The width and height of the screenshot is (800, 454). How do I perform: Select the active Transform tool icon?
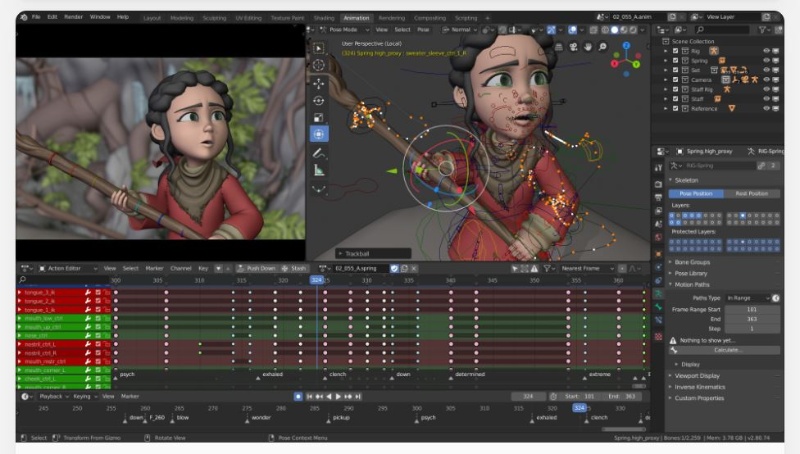point(318,134)
